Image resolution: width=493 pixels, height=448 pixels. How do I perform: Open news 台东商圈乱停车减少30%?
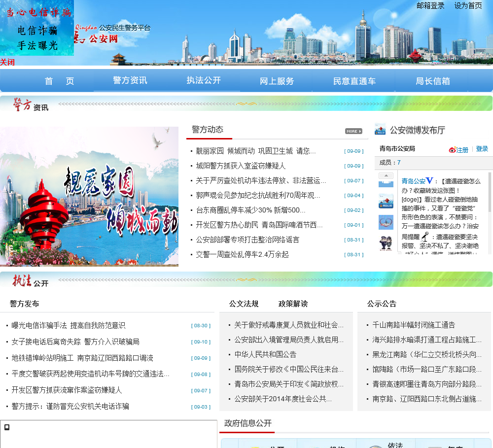(250, 210)
